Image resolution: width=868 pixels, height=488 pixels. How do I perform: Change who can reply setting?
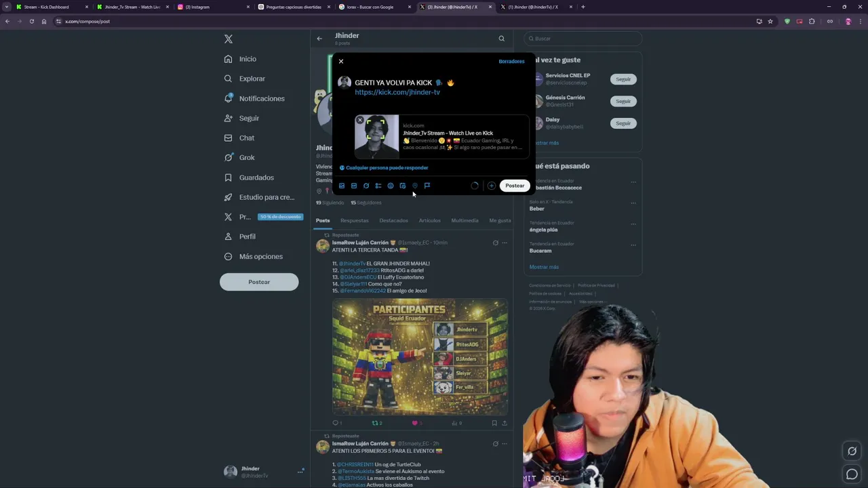(384, 167)
